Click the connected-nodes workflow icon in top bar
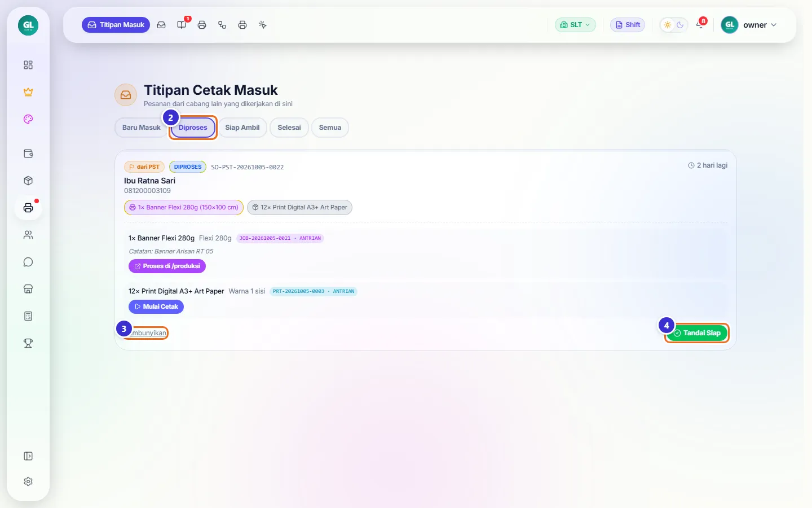Viewport: 812px width, 508px height. [222, 25]
